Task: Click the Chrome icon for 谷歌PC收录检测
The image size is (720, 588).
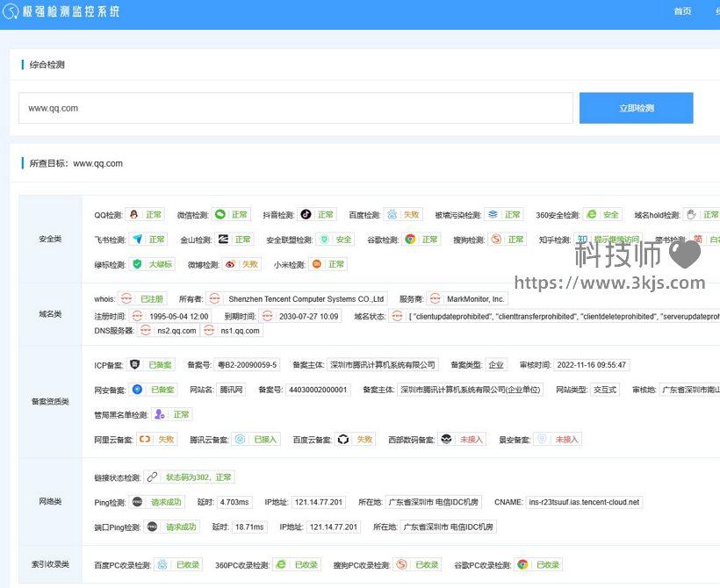Action: click(x=522, y=564)
